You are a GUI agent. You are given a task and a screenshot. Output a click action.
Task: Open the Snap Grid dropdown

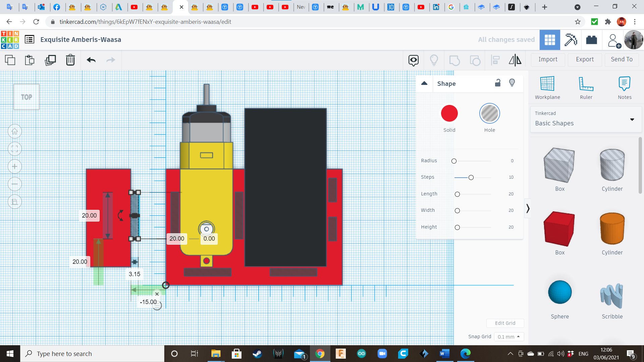point(508,337)
